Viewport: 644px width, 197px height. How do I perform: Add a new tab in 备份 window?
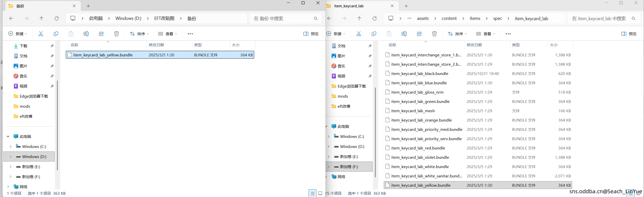88,6
